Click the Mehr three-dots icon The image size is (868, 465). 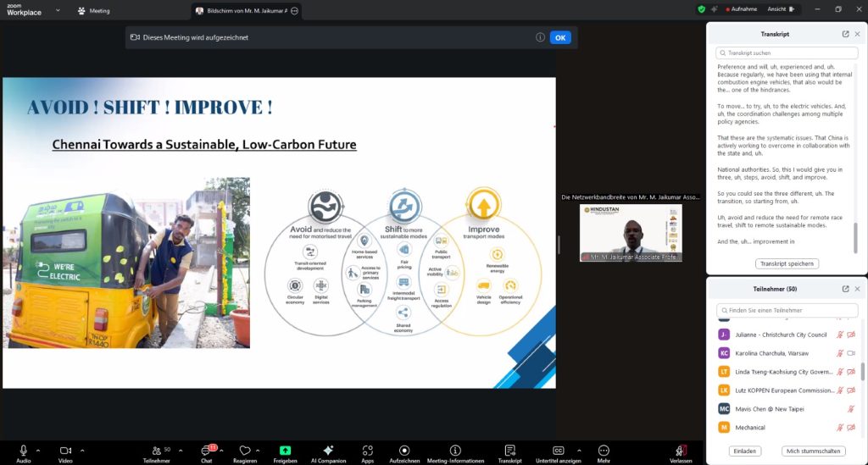tap(604, 451)
